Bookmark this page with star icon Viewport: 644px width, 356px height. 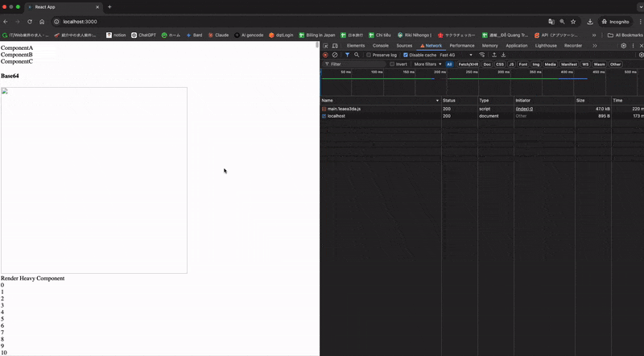(573, 22)
